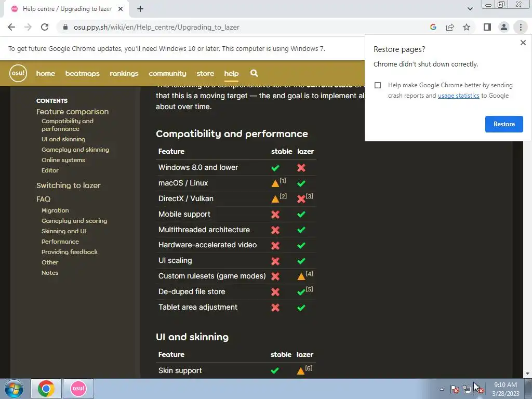Open a new tab with plus button
The image size is (532, 399).
pyautogui.click(x=140, y=9)
